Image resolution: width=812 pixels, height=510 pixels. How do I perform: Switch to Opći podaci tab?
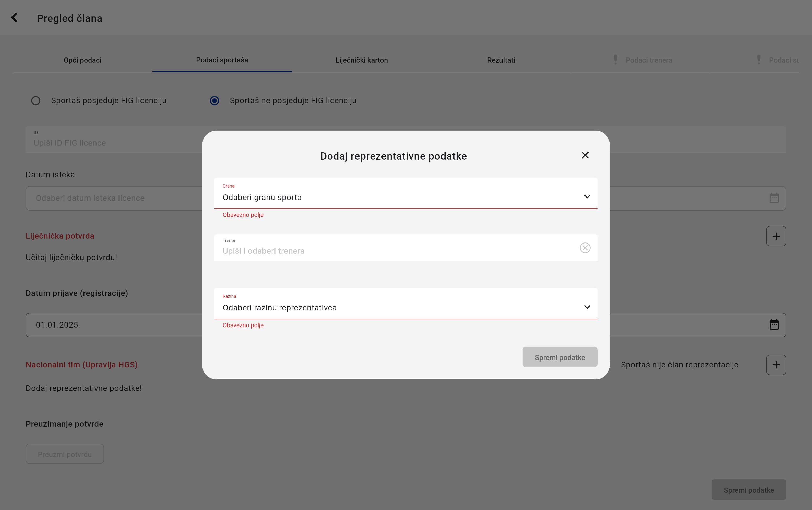point(82,60)
